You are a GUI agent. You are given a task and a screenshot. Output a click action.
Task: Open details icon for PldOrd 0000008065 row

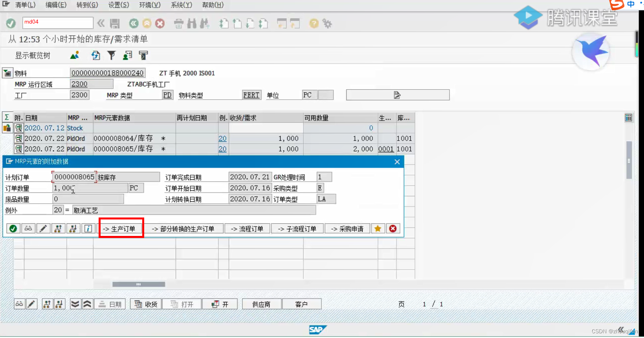[x=18, y=149]
